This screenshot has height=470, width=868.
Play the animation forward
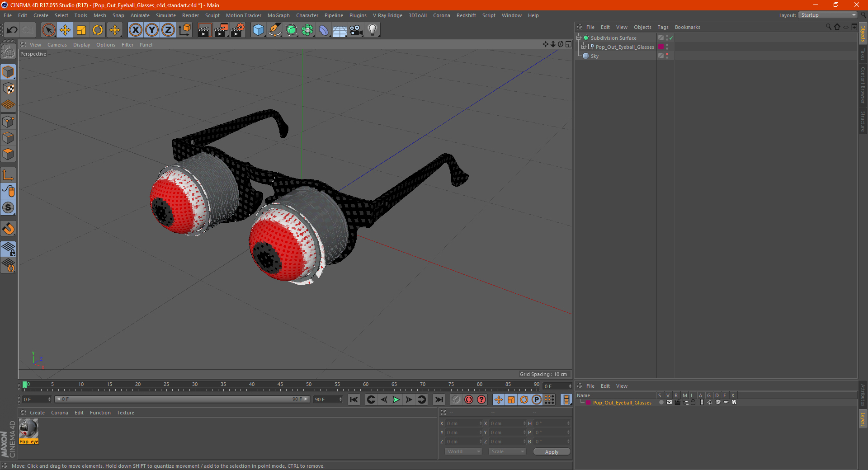(x=396, y=399)
